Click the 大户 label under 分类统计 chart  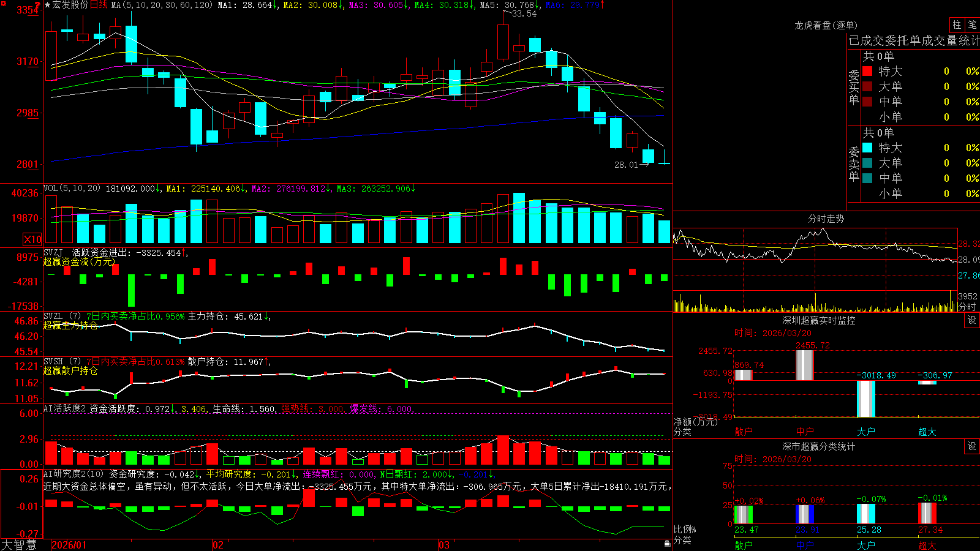866,545
